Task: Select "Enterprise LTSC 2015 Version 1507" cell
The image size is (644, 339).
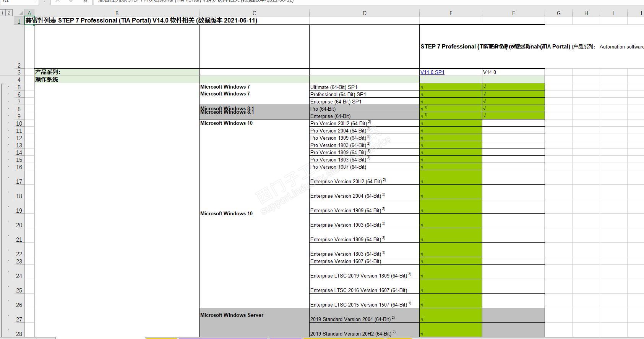Action: tap(364, 301)
